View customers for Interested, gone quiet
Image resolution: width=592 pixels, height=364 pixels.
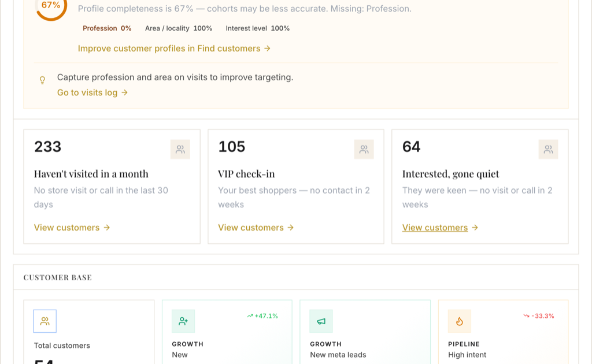(x=440, y=228)
